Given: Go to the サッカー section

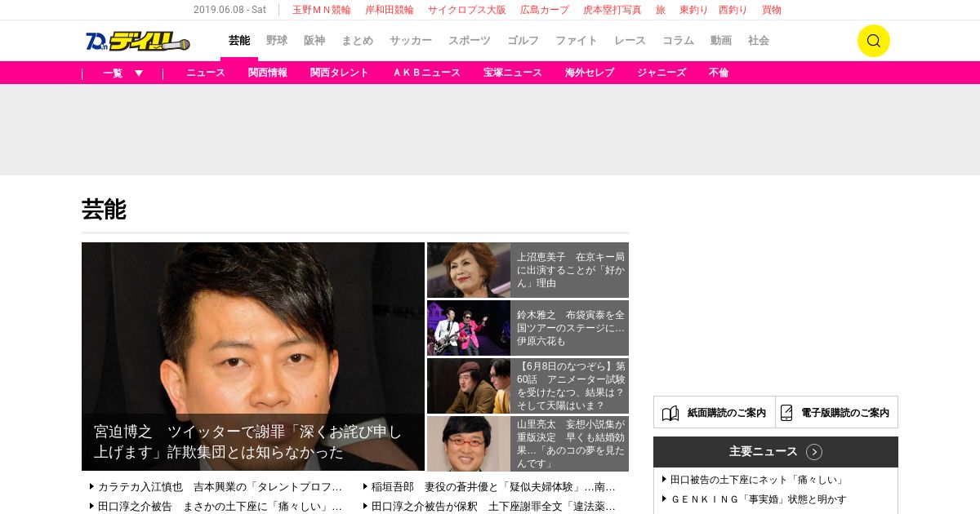Looking at the screenshot, I should tap(411, 41).
